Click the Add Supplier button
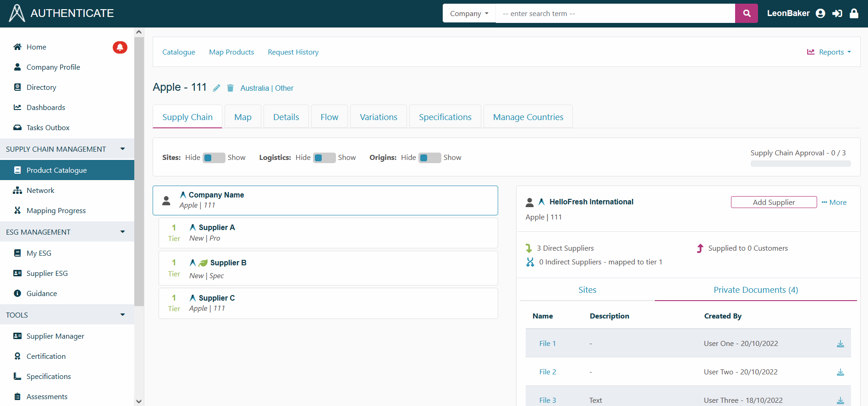The height and width of the screenshot is (406, 868). tap(774, 202)
